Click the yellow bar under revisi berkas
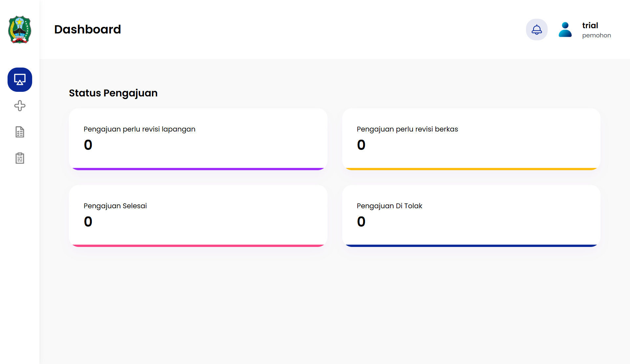 pyautogui.click(x=471, y=169)
